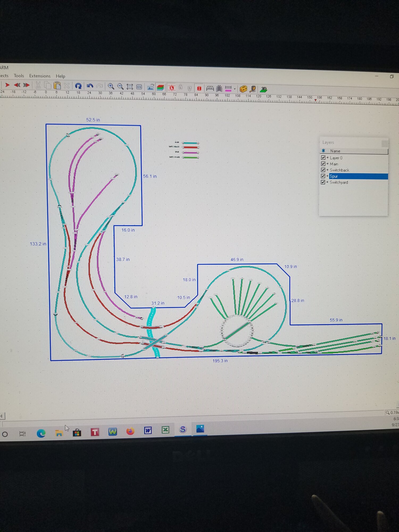Click the green SWITCHYARD legend track sample

[190, 157]
